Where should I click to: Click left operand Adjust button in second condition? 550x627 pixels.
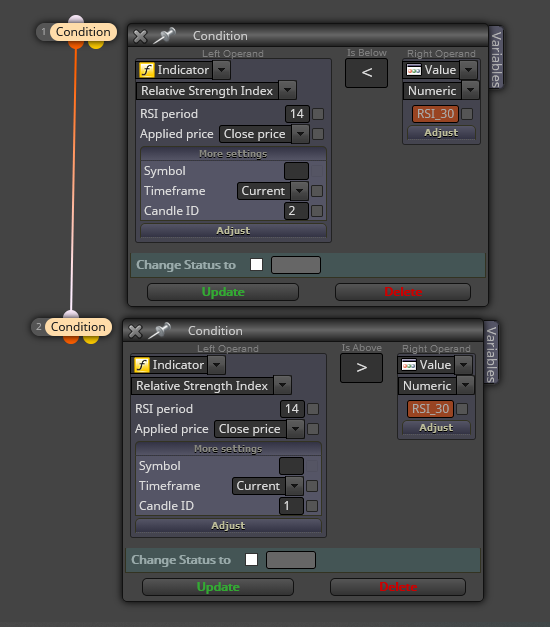pos(228,526)
